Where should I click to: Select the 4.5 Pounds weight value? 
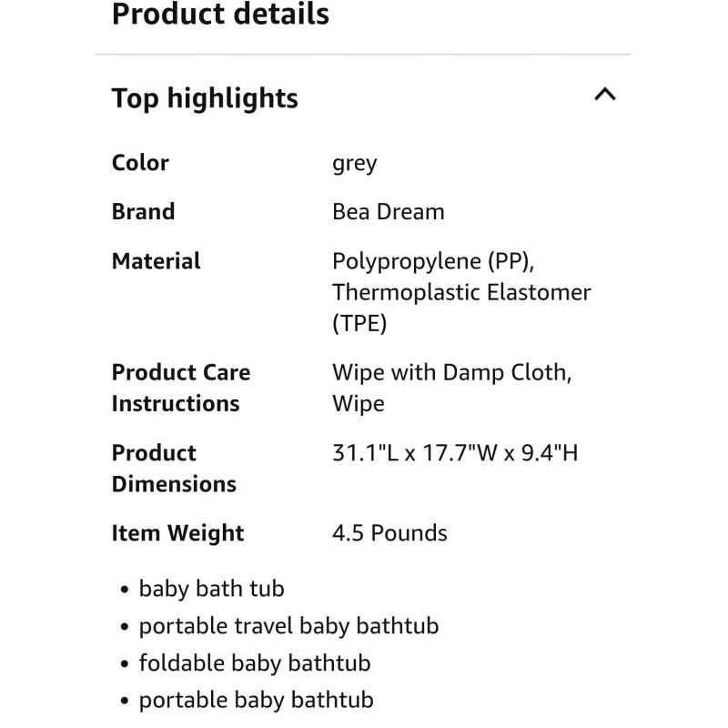(x=389, y=532)
